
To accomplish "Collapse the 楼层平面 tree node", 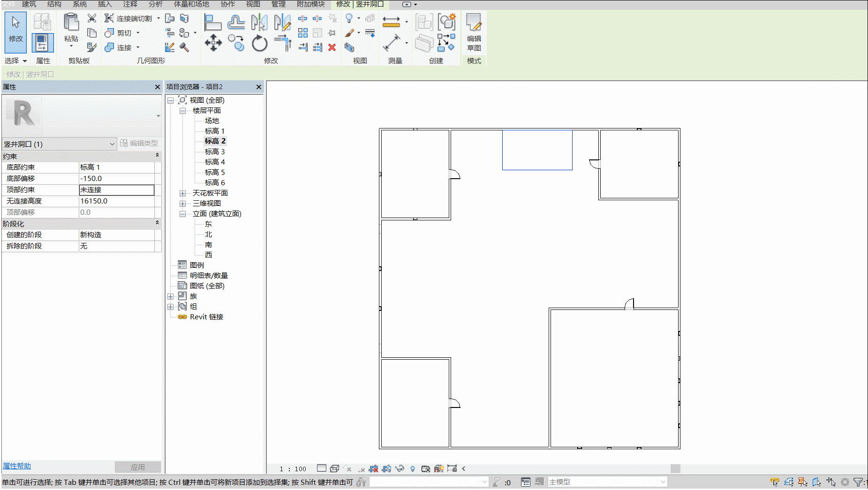I will (182, 111).
